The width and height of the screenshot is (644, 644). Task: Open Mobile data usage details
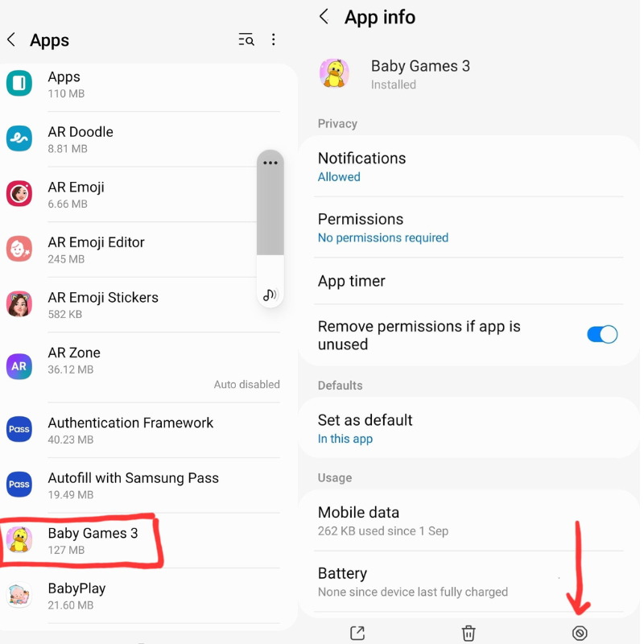pos(469,521)
